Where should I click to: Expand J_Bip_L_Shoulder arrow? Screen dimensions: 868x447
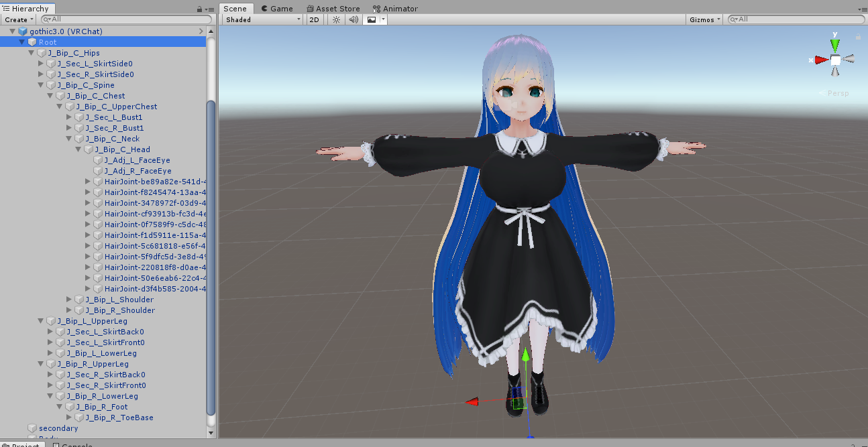[69, 300]
